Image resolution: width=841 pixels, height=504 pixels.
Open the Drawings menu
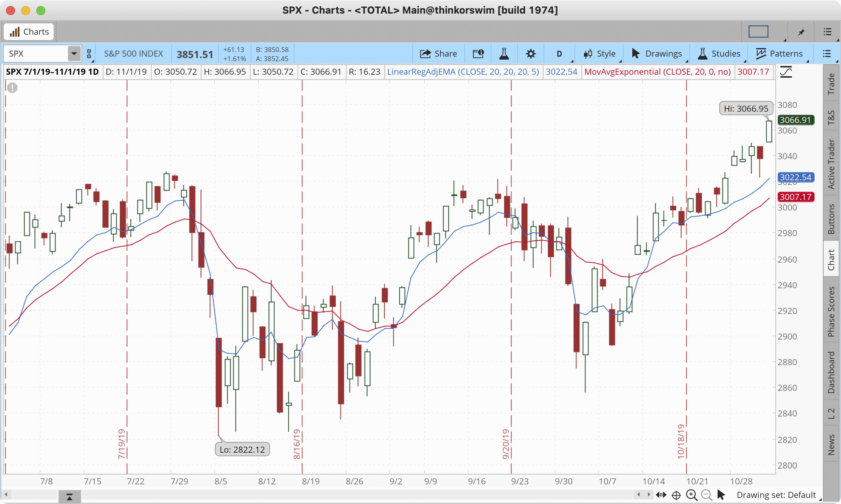[656, 54]
